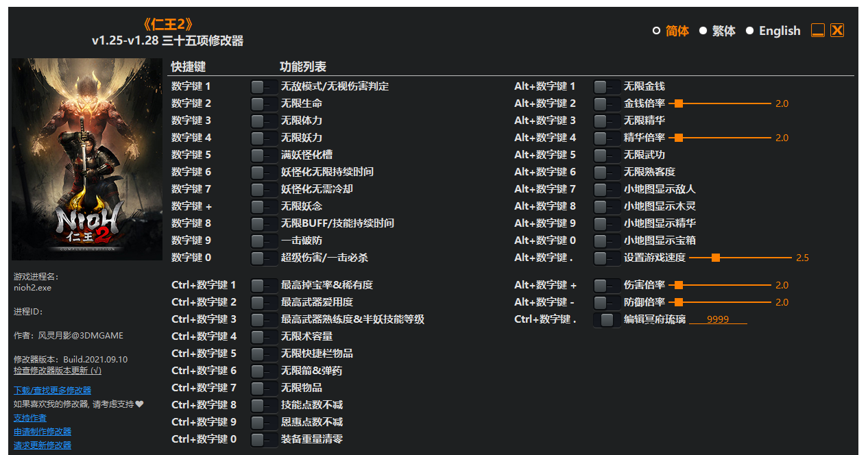The height and width of the screenshot is (455, 868).
Task: Click the 金钱倍率 value 2.0
Action: [782, 103]
